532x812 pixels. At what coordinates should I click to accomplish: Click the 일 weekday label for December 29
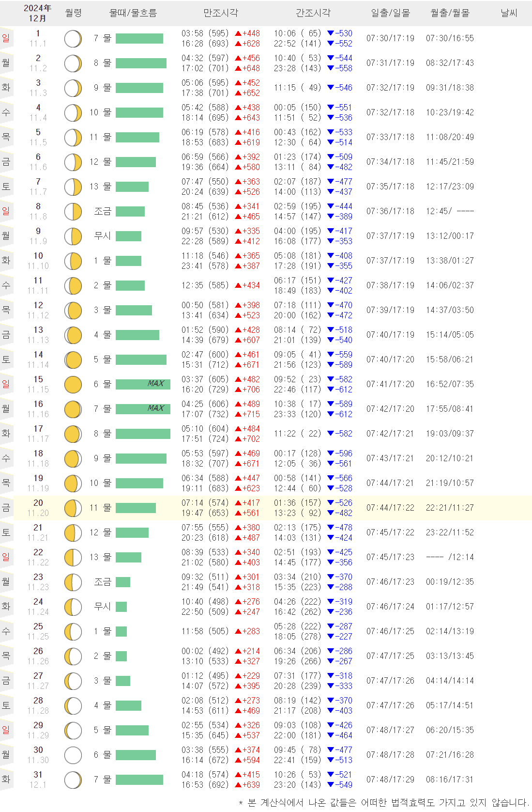click(x=6, y=730)
